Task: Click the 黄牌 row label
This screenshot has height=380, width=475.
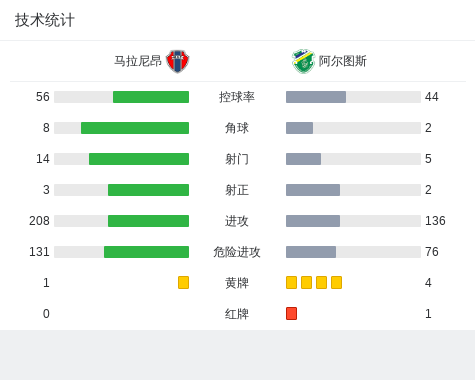Action: point(237,283)
